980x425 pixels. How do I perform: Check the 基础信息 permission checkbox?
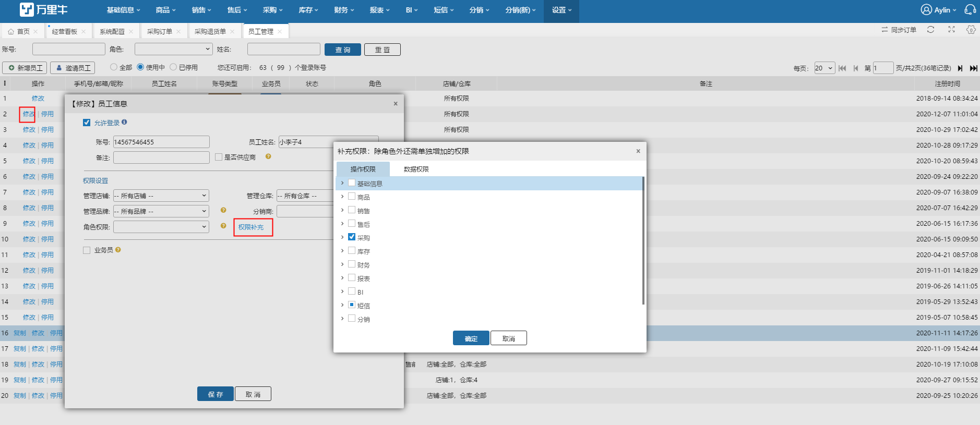point(352,183)
